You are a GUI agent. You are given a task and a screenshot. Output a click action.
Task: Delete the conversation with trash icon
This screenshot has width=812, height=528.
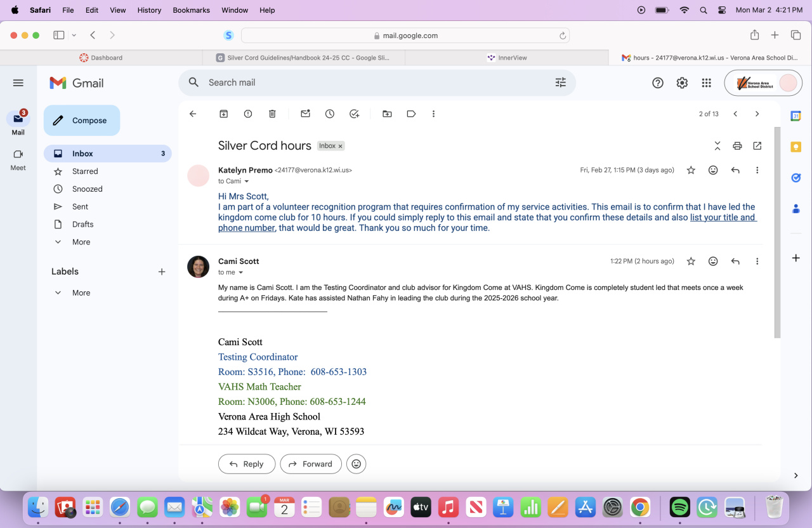pos(272,114)
